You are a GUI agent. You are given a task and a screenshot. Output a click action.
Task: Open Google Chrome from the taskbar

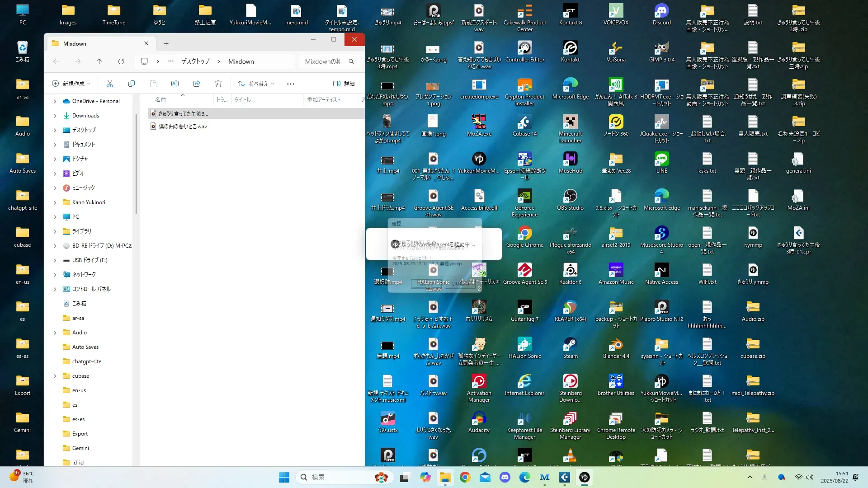(x=465, y=477)
